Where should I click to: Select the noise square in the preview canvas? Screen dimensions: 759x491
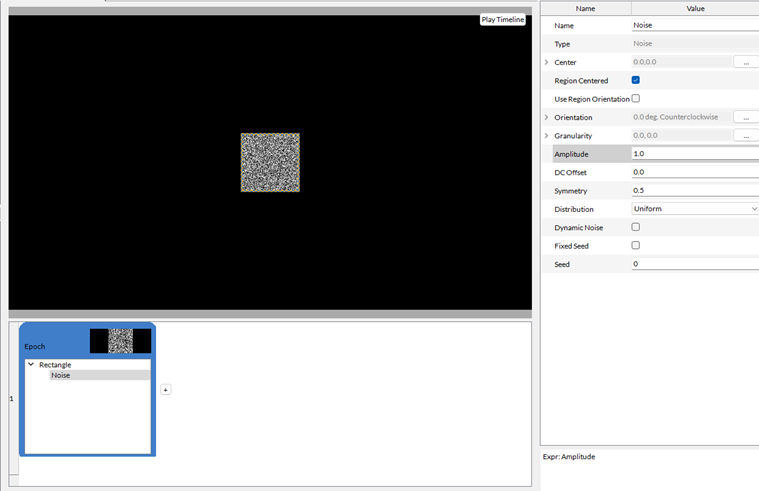270,163
